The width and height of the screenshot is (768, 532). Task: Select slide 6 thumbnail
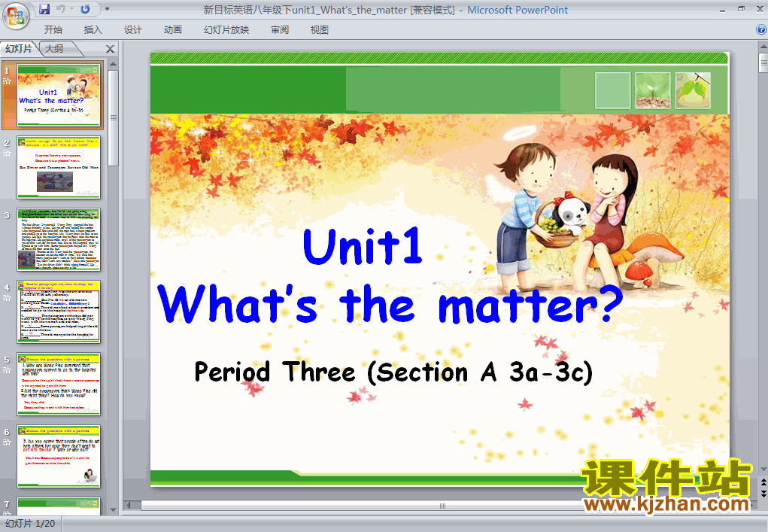point(59,456)
